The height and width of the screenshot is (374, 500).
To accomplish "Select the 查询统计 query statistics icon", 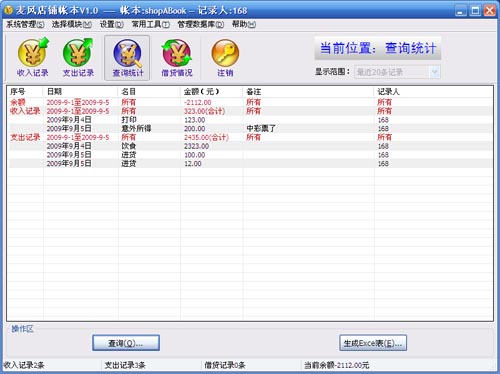I will 127,58.
